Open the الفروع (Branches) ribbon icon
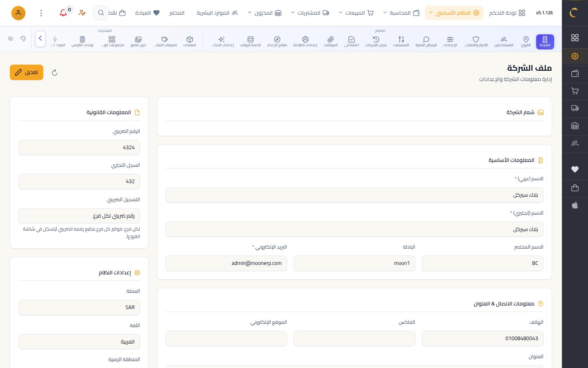588x368 pixels. tap(526, 42)
